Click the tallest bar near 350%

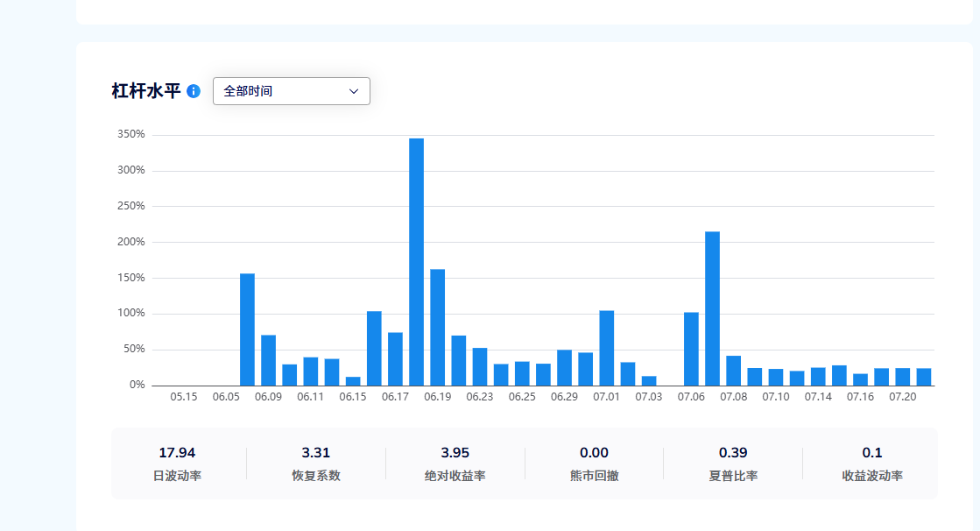coord(416,262)
